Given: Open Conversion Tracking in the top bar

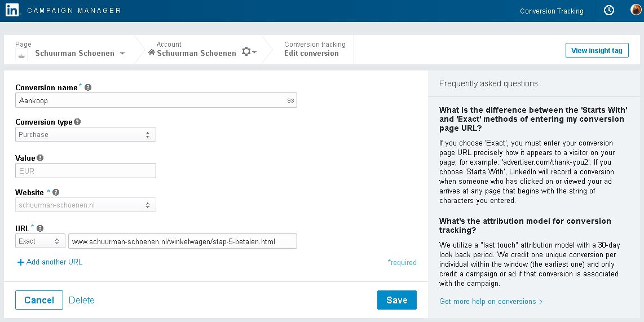Looking at the screenshot, I should click(551, 11).
